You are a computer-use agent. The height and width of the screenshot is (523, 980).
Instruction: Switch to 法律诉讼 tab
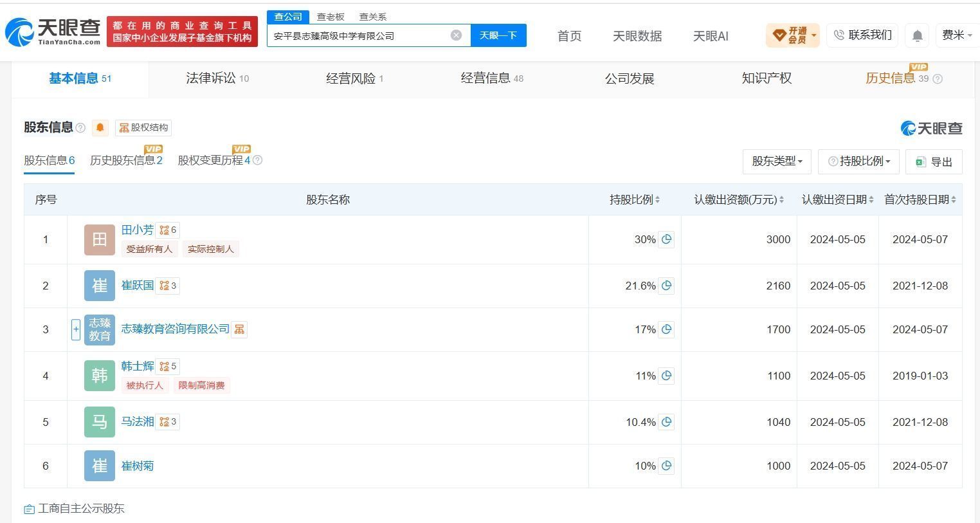point(217,78)
